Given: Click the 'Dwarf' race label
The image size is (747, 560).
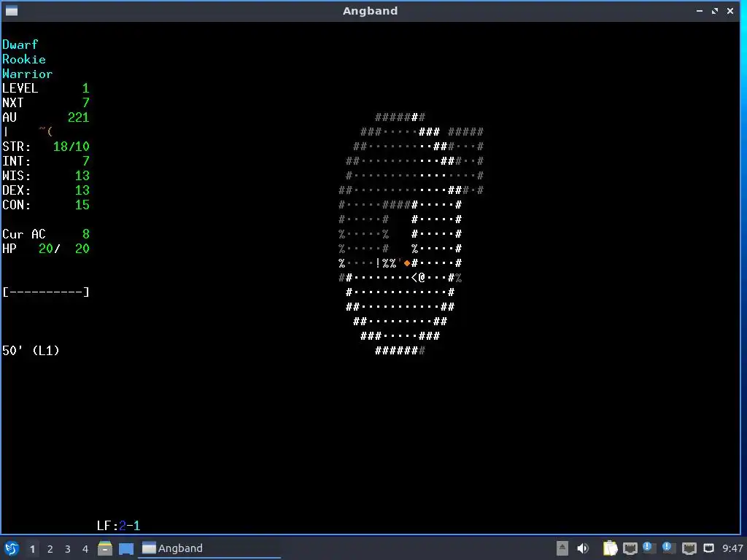Looking at the screenshot, I should [20, 44].
